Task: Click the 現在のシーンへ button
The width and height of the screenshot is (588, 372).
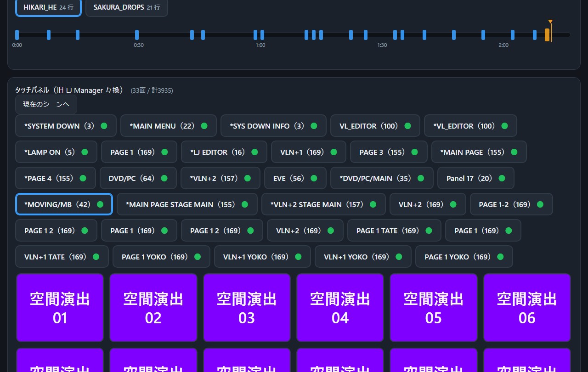Action: tap(46, 105)
